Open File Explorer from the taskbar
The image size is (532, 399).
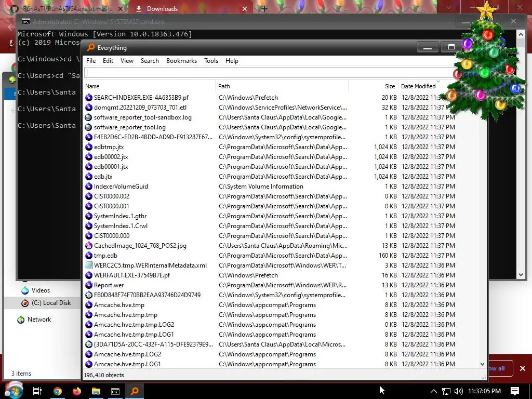(x=96, y=391)
